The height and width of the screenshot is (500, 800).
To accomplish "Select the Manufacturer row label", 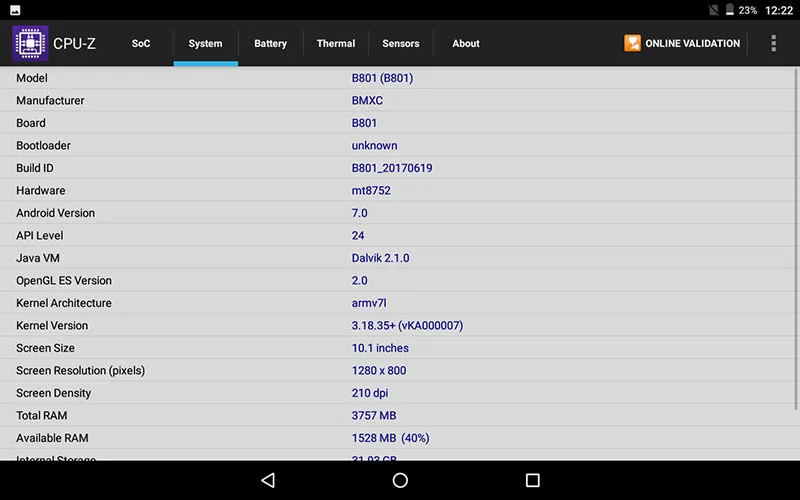I will click(50, 101).
